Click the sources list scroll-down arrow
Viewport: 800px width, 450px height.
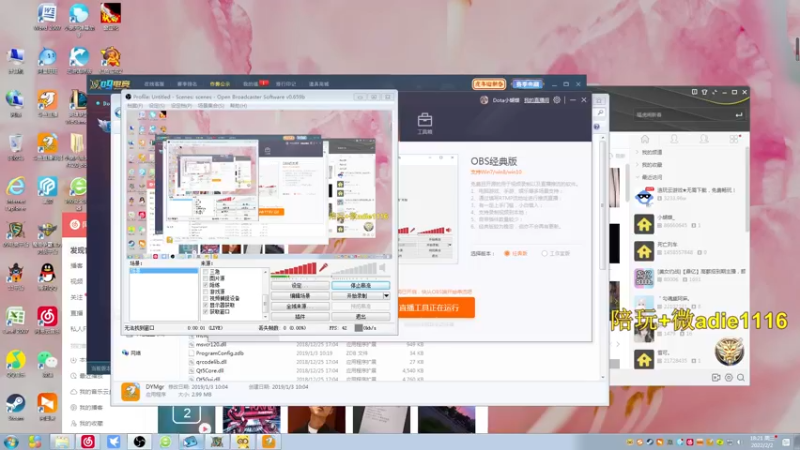click(265, 317)
